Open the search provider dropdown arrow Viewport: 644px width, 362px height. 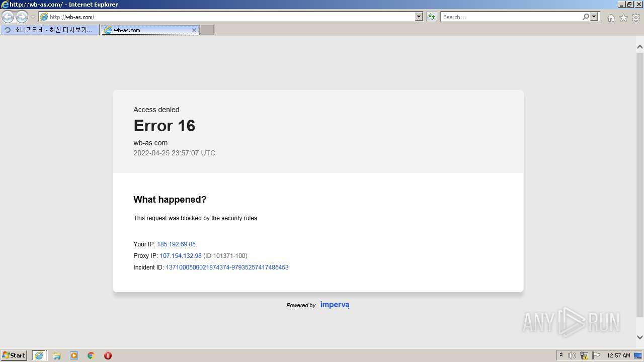[x=595, y=17]
